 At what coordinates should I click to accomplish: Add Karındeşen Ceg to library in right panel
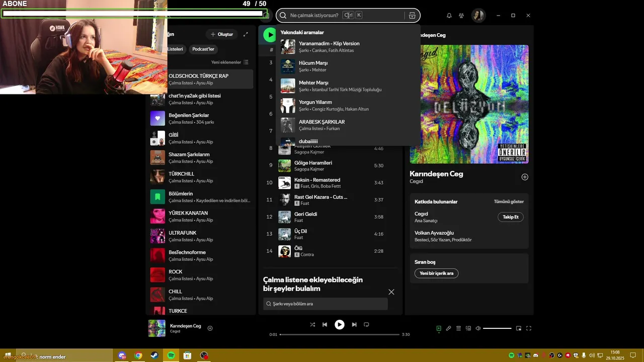tap(525, 177)
